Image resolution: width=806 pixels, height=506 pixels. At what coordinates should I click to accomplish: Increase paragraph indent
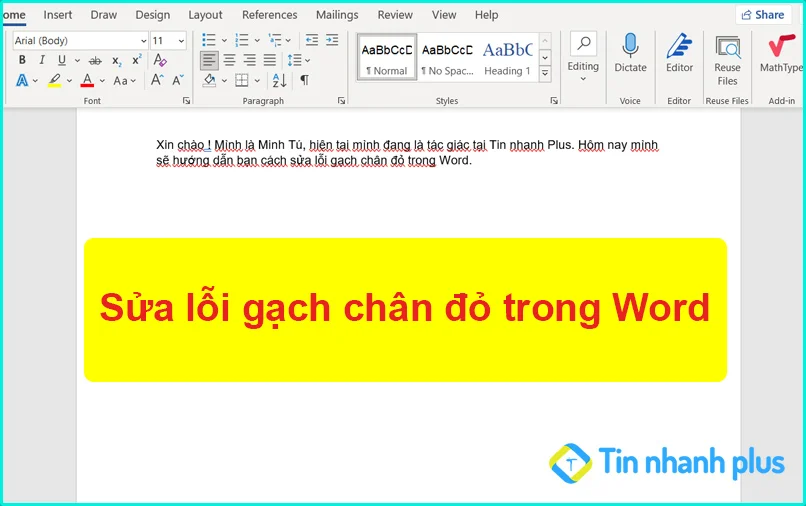click(x=332, y=40)
